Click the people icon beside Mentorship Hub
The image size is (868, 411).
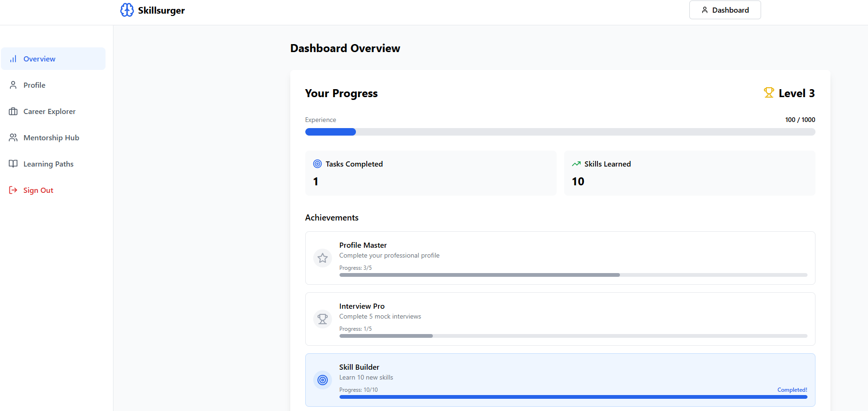pos(13,137)
